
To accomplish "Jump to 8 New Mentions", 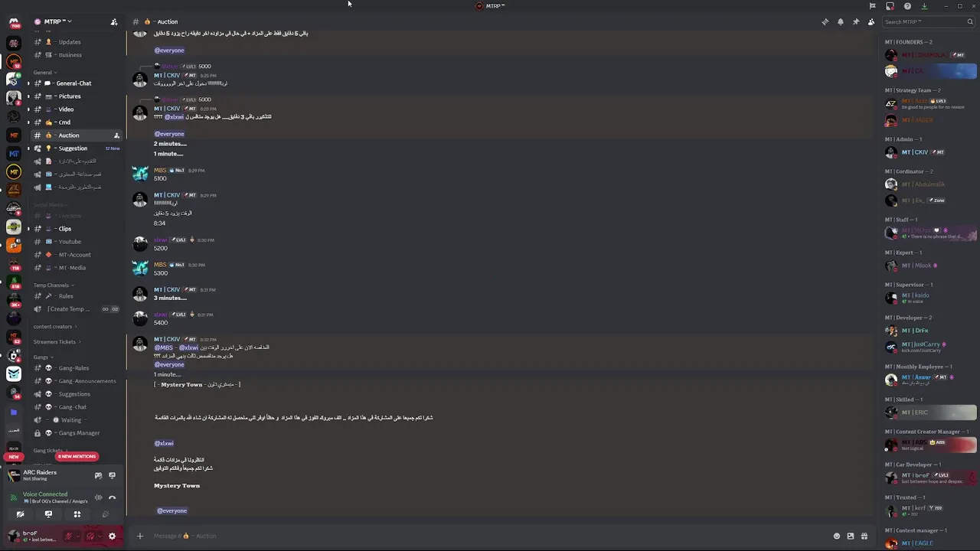I will tap(77, 456).
